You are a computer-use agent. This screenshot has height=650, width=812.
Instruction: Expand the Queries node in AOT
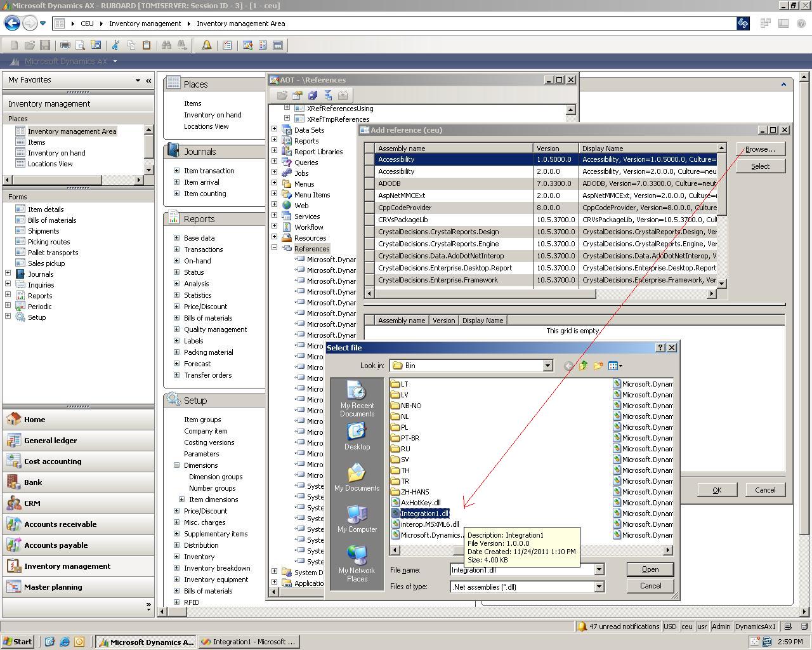pos(275,162)
